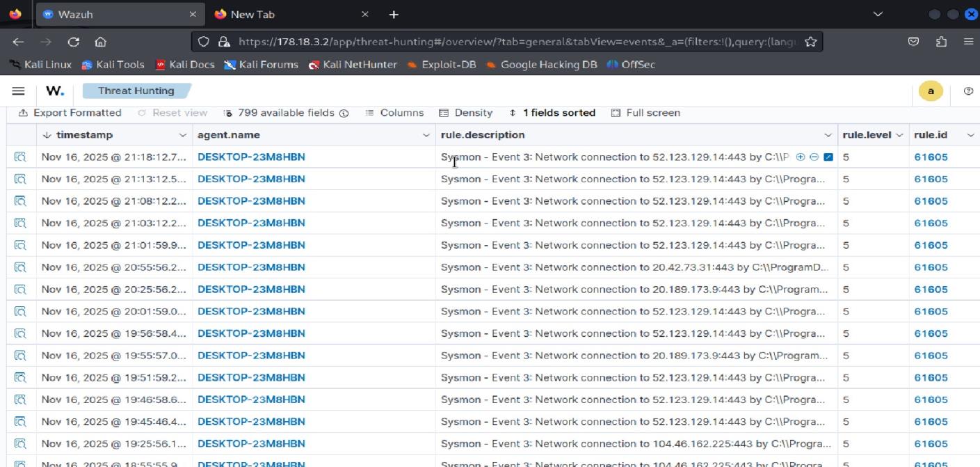Viewport: 980px width, 467px height.
Task: Click the browser address bar
Action: click(487, 42)
